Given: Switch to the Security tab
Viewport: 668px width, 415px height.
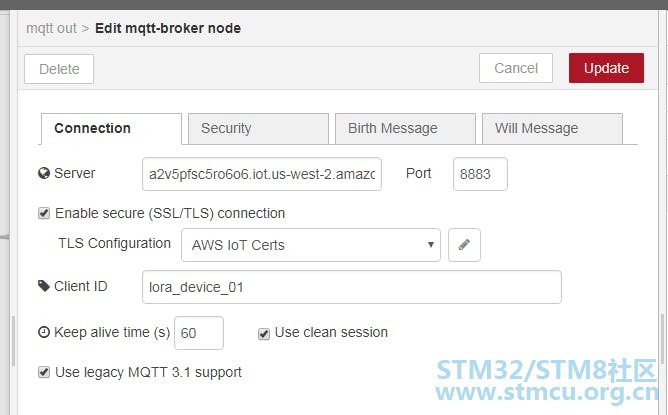Looking at the screenshot, I should 258,128.
